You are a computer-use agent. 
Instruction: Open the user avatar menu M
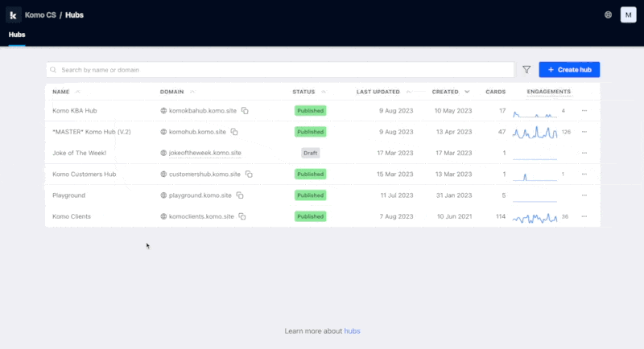(628, 14)
